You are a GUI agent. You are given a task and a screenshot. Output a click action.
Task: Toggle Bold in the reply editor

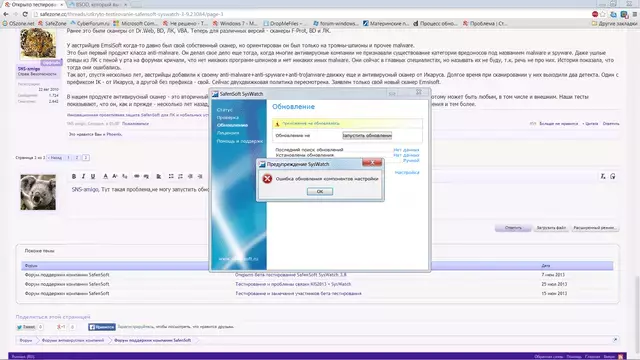click(74, 176)
